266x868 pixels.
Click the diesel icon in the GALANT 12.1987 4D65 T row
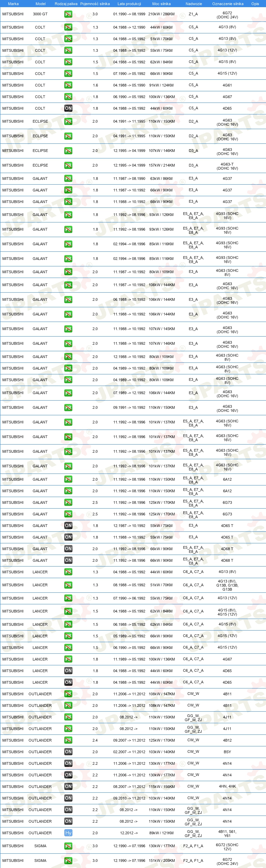point(68,525)
